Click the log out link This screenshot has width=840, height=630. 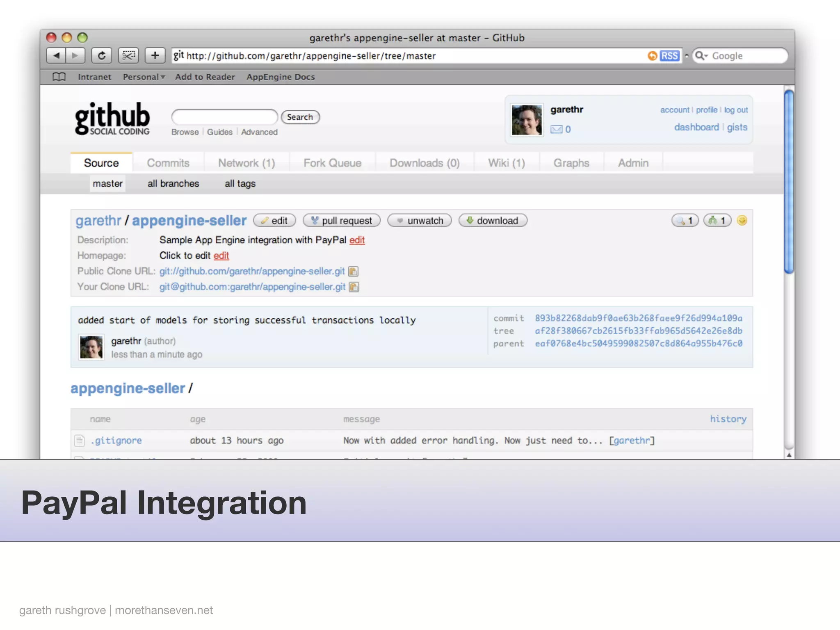click(736, 110)
